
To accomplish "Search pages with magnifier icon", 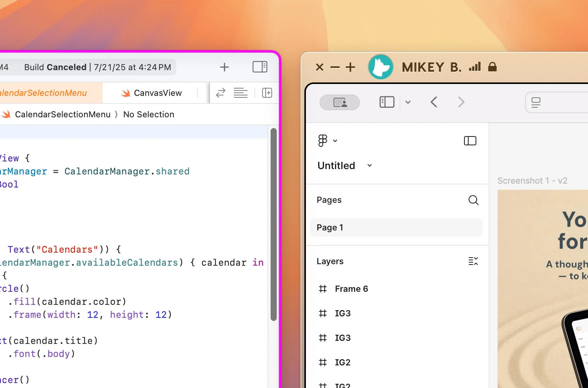I will point(474,200).
